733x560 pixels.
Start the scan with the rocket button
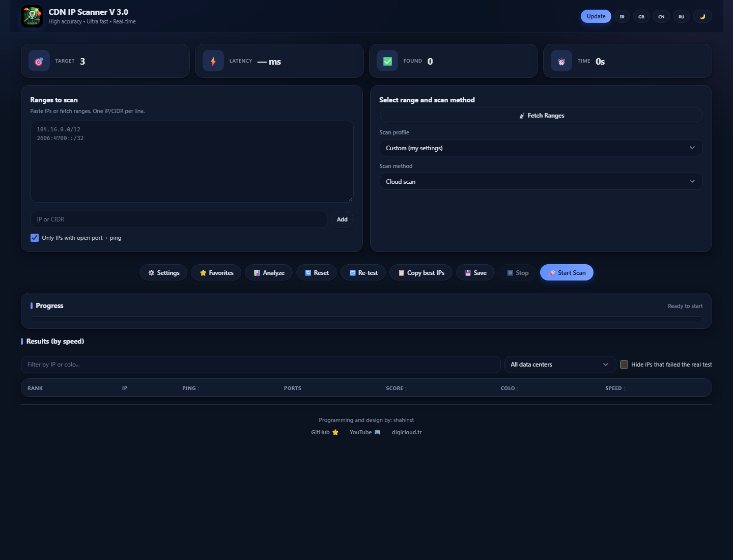567,272
